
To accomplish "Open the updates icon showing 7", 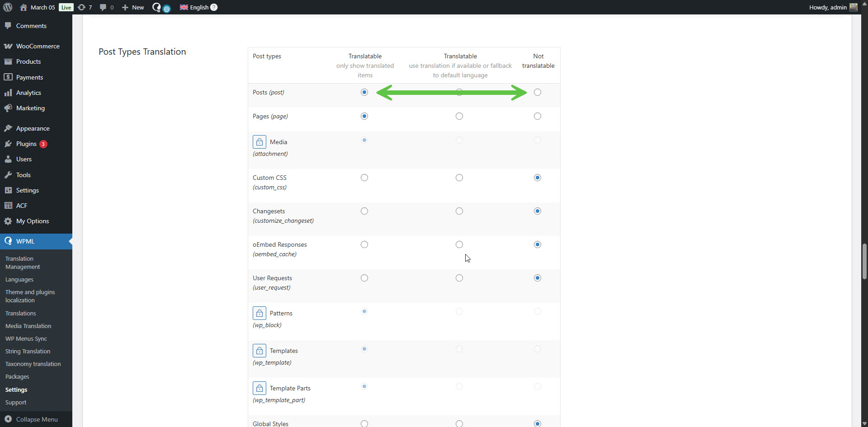I will [x=85, y=7].
